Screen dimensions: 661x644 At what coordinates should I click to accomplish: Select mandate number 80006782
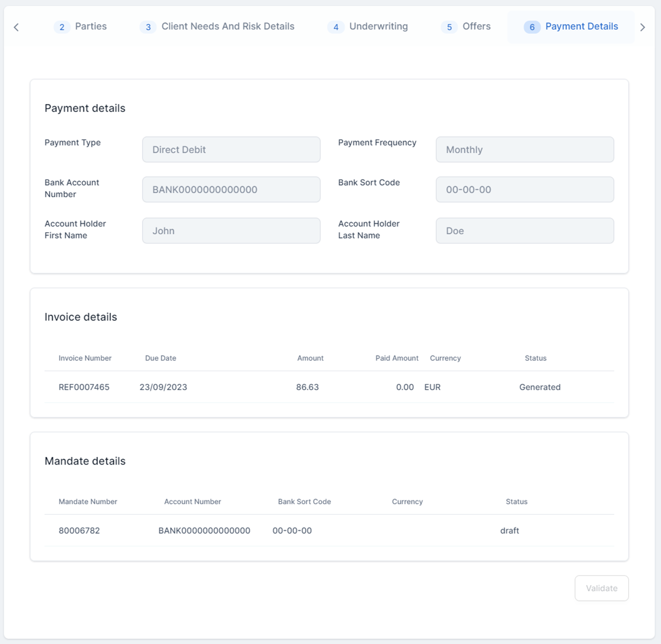pos(79,531)
